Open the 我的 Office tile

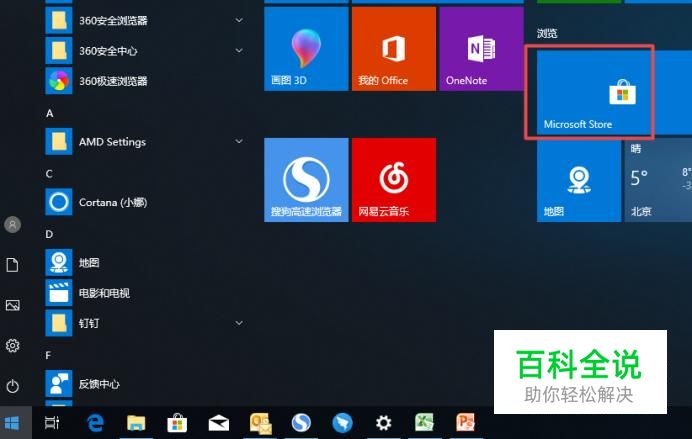[x=394, y=49]
